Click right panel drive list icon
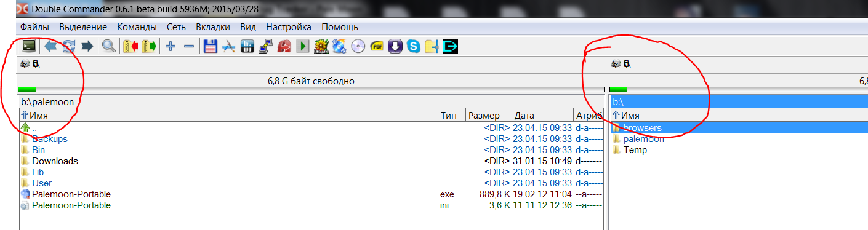 (x=616, y=64)
